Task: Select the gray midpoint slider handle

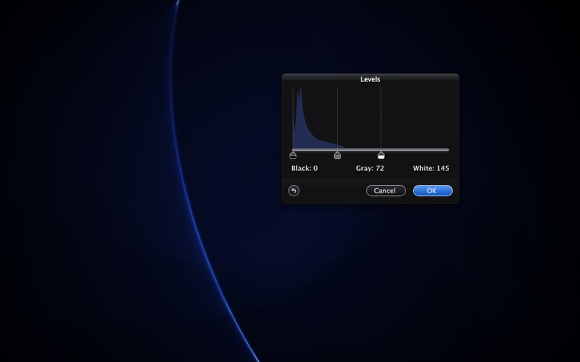Action: [x=337, y=155]
